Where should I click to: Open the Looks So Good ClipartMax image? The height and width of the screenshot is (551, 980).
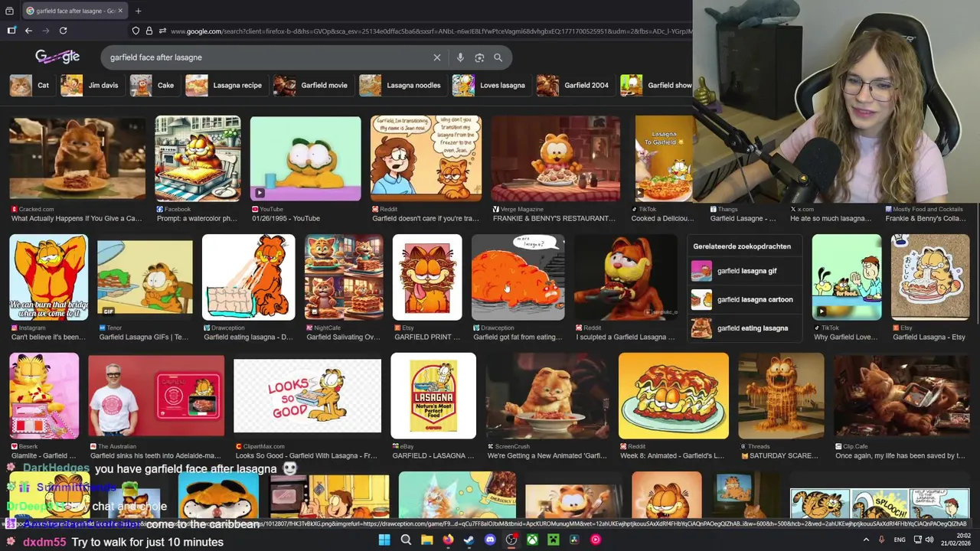click(307, 396)
